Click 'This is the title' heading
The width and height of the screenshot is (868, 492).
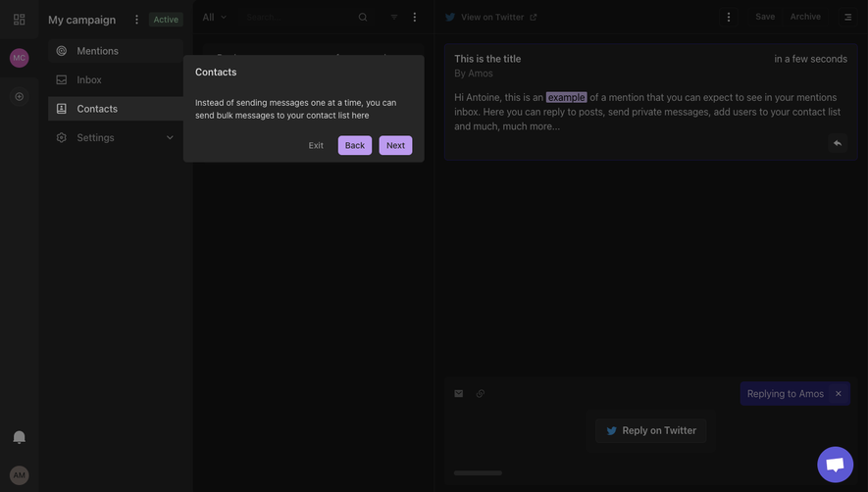coord(487,59)
